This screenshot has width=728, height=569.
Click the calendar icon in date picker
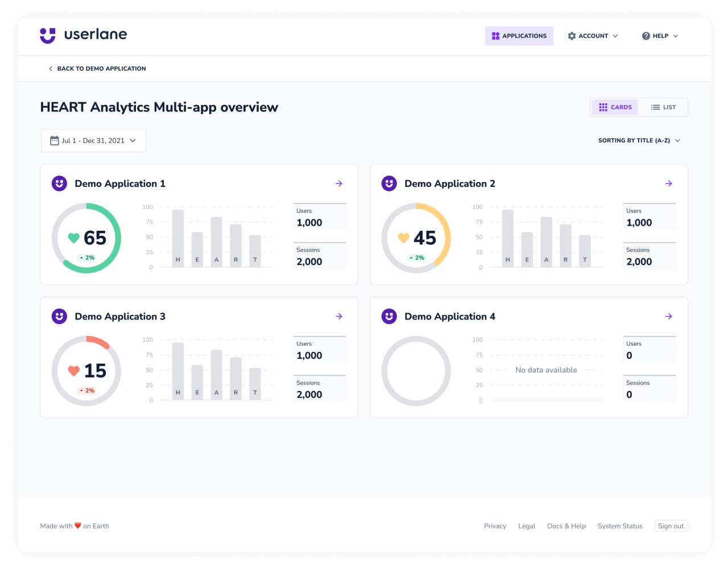pyautogui.click(x=55, y=140)
